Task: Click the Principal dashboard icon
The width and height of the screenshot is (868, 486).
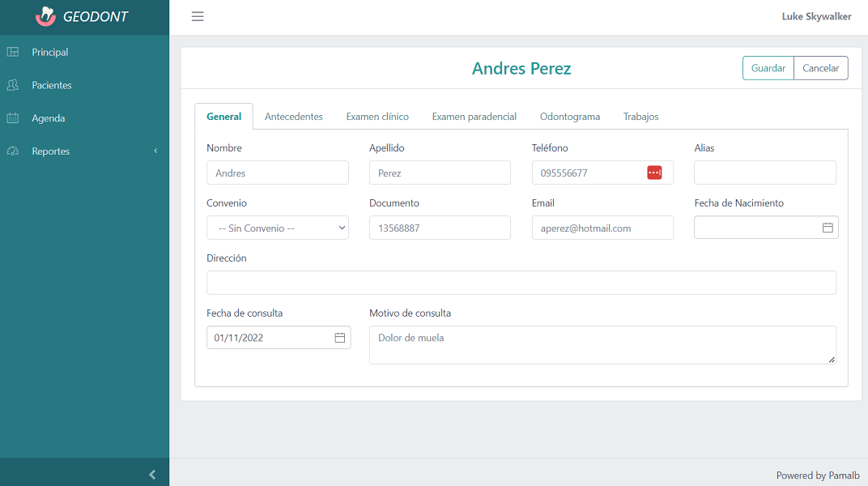Action: [x=13, y=52]
